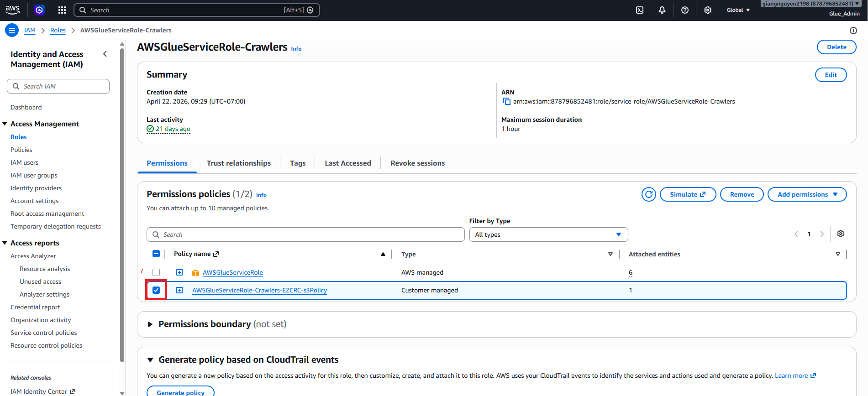The image size is (868, 396).
Task: Click the Remove button
Action: pos(742,194)
